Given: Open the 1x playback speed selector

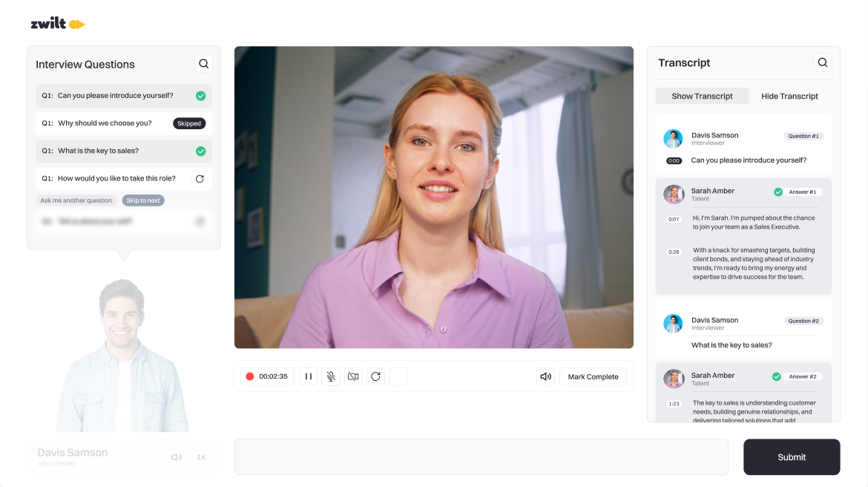Looking at the screenshot, I should (200, 457).
